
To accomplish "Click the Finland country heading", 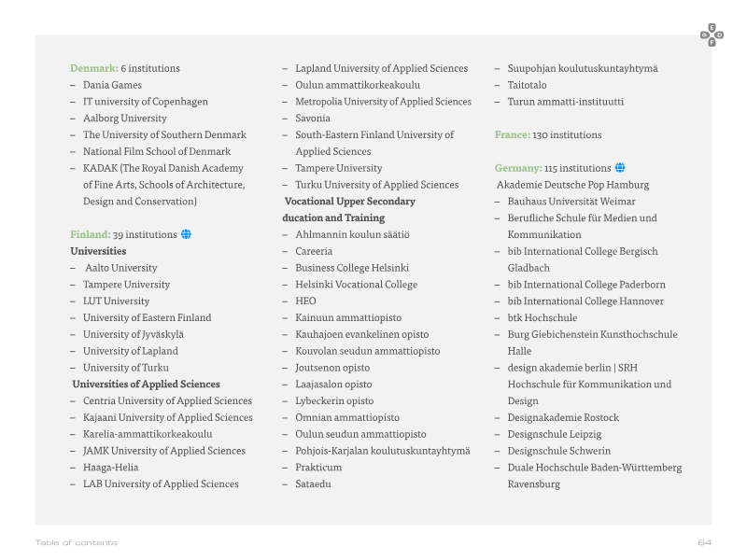I will tap(90, 234).
